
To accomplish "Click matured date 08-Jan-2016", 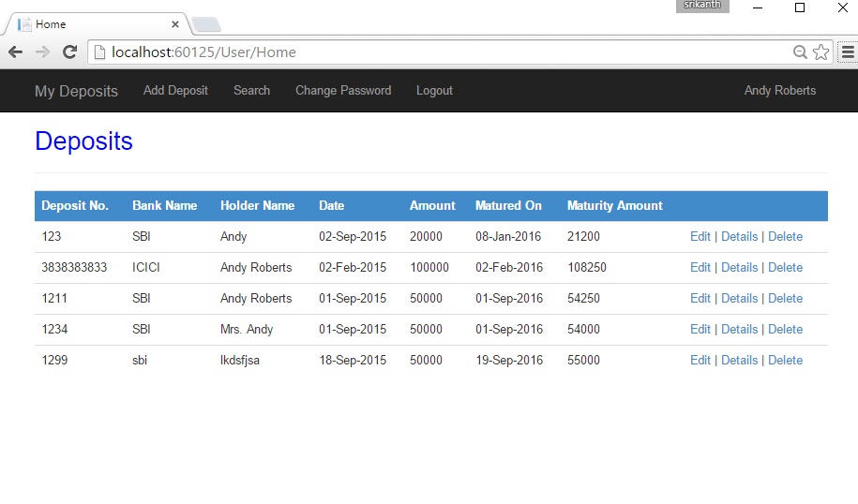I will click(x=508, y=236).
